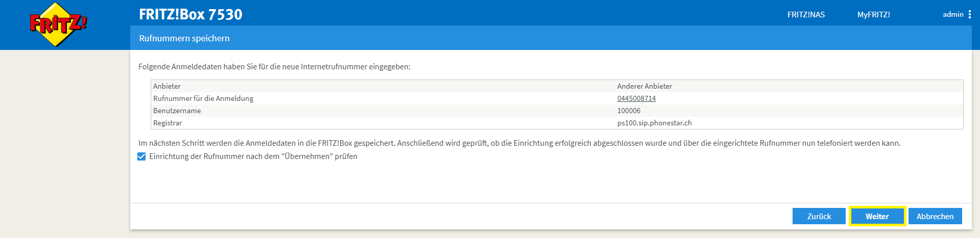980x238 pixels.
Task: Click the 'Einrichtung der Rufnummer' checkbox label text
Action: 253,156
